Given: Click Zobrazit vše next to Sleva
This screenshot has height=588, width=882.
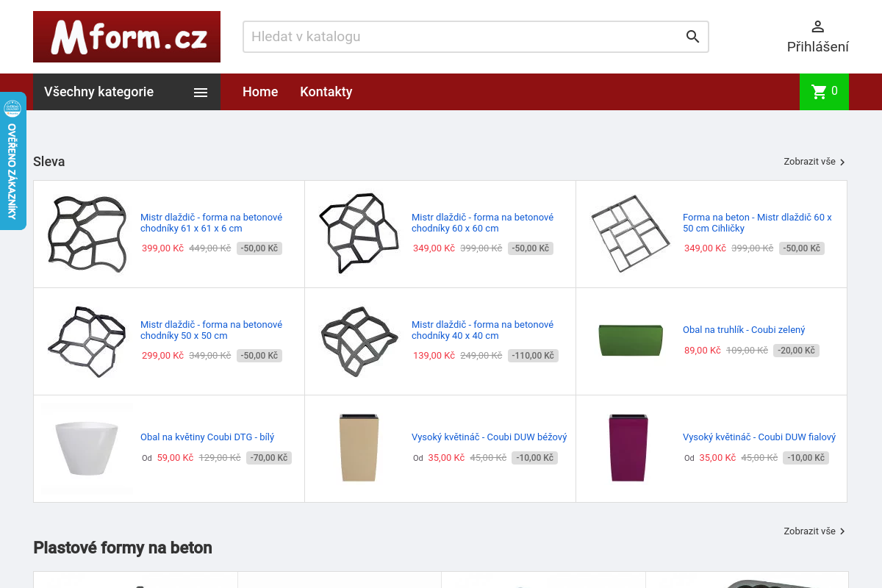Looking at the screenshot, I should [x=814, y=162].
